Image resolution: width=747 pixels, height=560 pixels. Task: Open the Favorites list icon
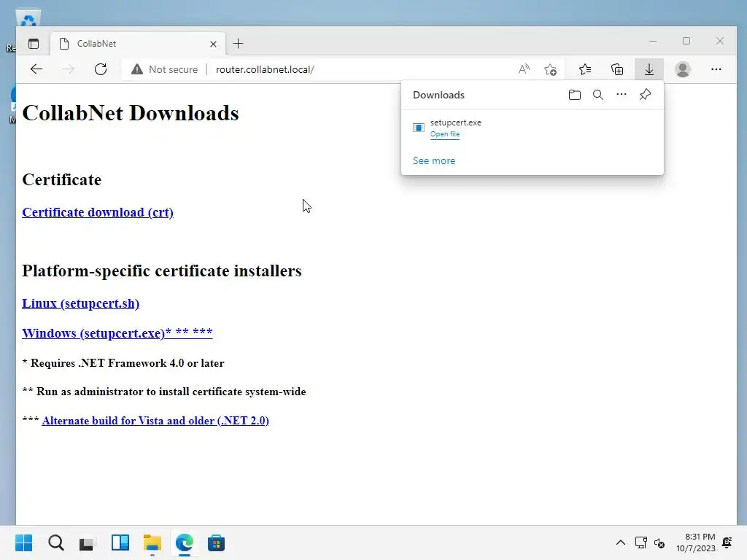[585, 69]
